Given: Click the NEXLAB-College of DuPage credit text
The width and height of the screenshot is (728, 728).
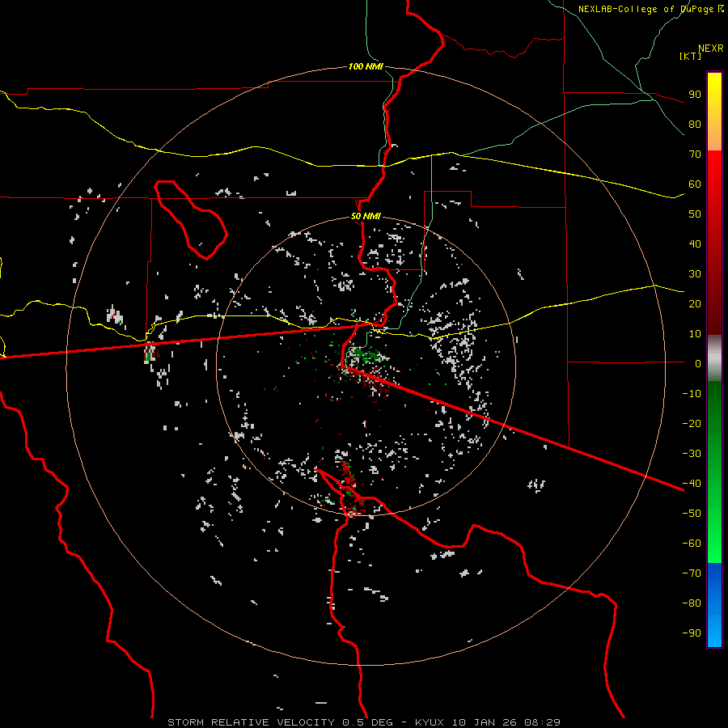Looking at the screenshot, I should point(651,9).
